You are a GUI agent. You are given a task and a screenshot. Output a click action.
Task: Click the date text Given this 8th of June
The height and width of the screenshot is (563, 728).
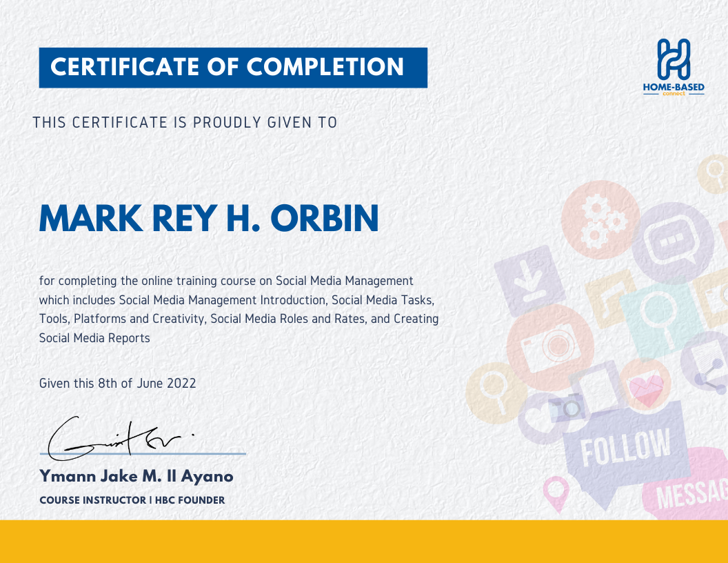(x=117, y=383)
